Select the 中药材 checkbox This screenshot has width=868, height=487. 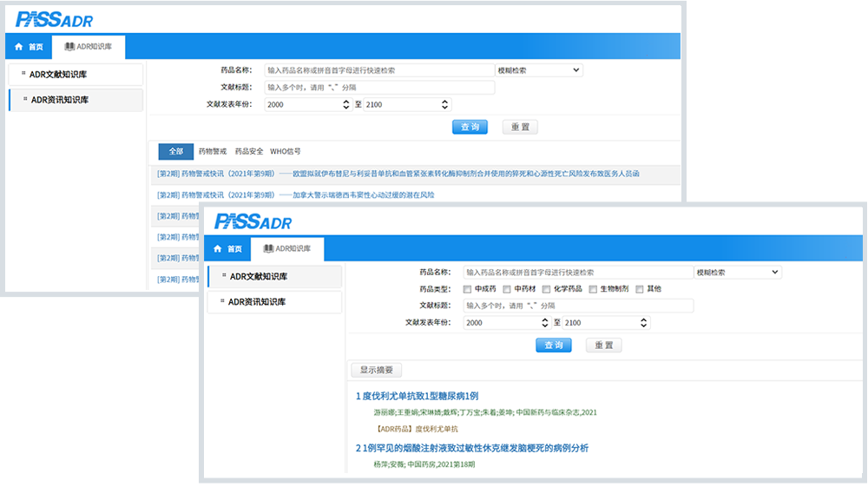(508, 289)
